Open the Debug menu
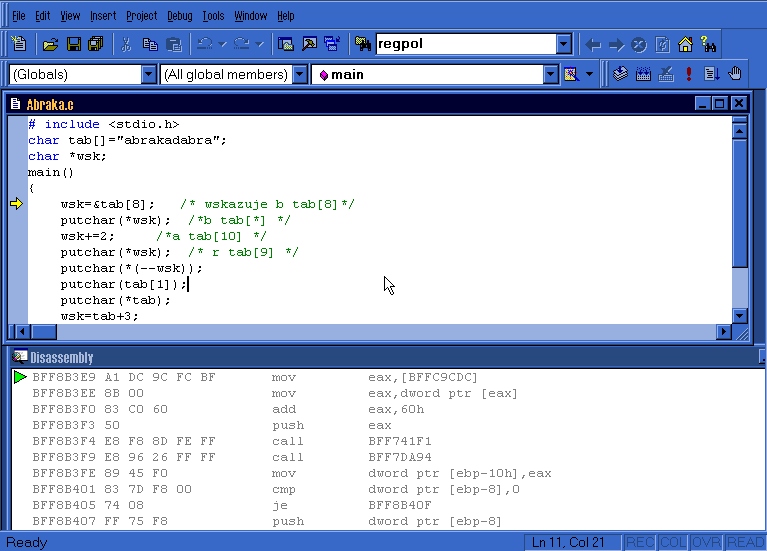Screen dimensions: 767x551 coord(180,16)
